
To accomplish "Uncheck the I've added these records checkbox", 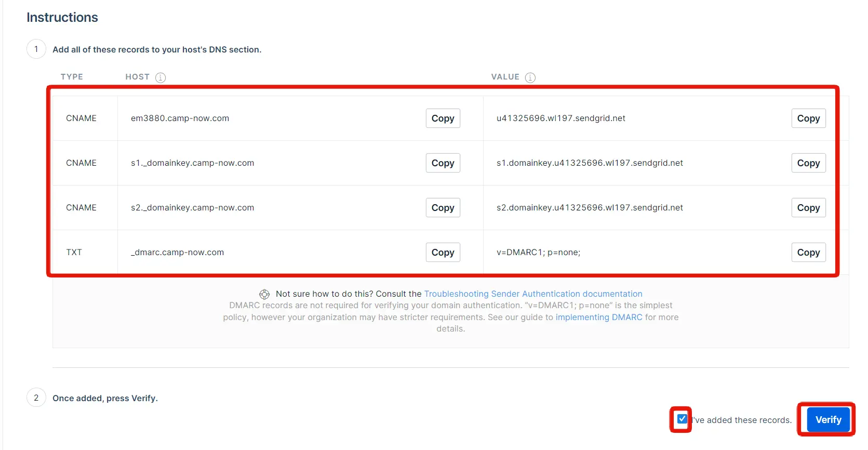I will (682, 419).
